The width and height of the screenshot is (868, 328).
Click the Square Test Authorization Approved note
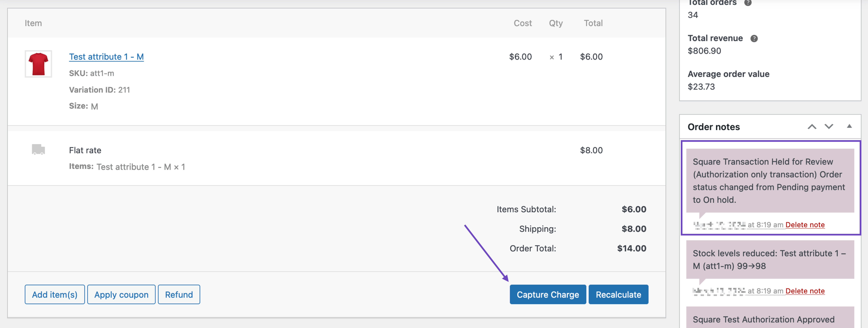pyautogui.click(x=763, y=319)
